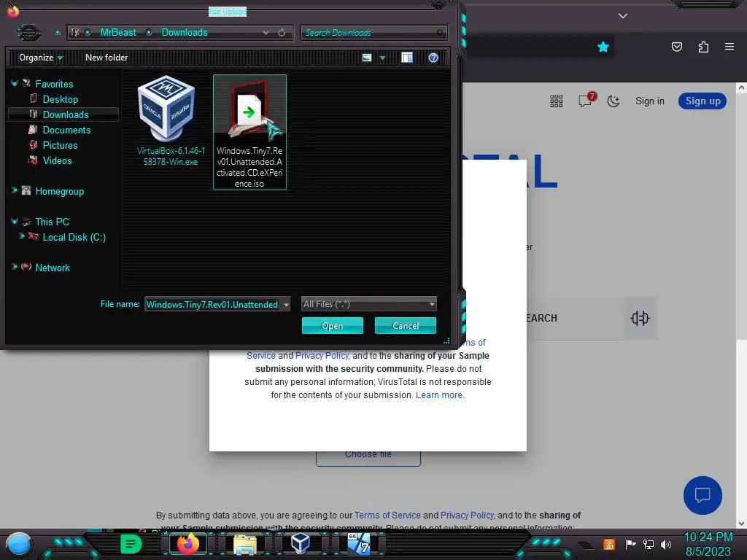Open Firefox extensions puzzle icon
The image size is (747, 560).
pos(703,47)
